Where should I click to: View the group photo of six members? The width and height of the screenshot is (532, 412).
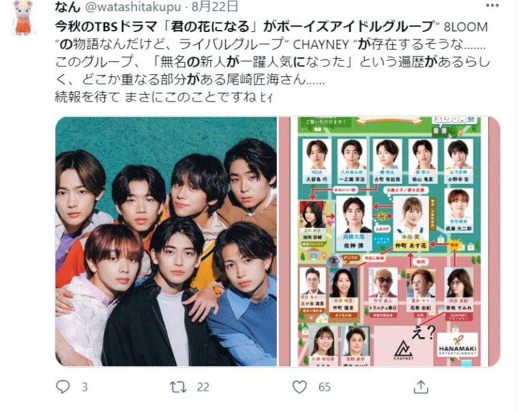coord(166,241)
